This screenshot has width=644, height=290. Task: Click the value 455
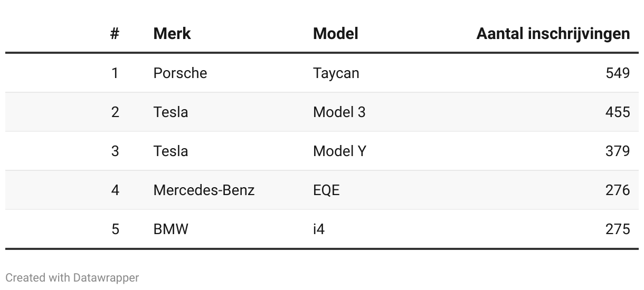click(x=618, y=112)
